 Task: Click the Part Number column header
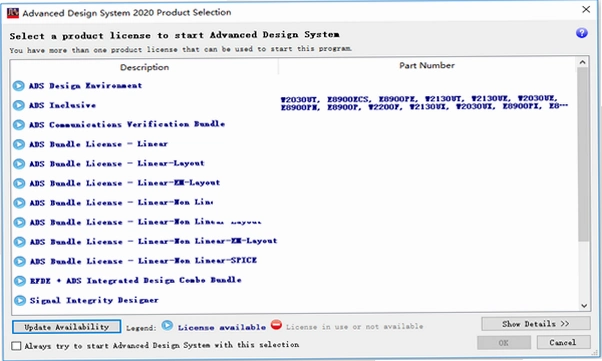[x=427, y=66]
